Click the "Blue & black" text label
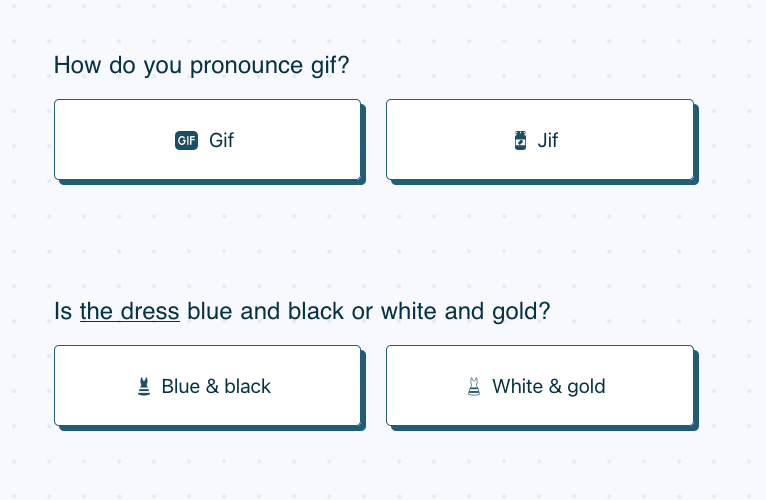Viewport: 766px width, 500px height. point(216,386)
